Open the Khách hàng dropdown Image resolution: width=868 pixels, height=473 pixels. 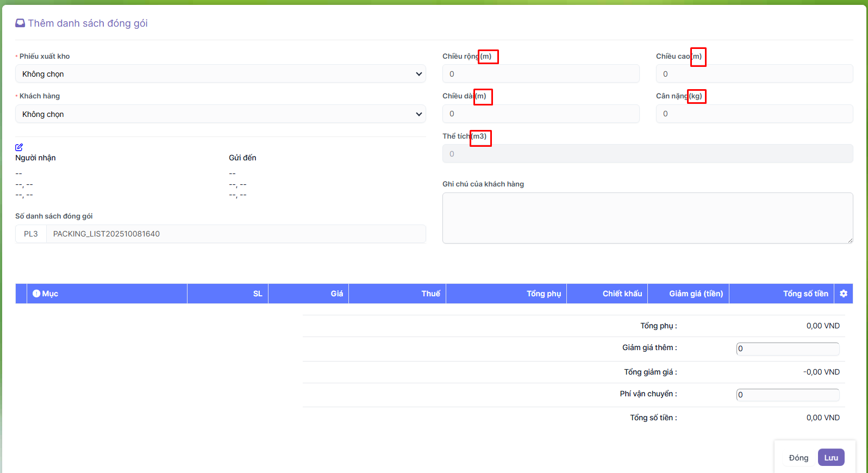pyautogui.click(x=220, y=114)
